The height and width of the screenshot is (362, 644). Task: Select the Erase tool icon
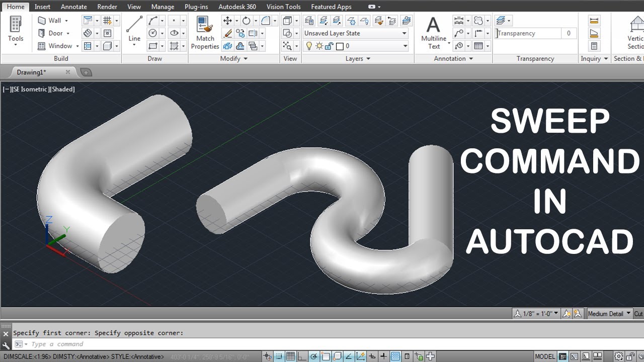click(227, 33)
